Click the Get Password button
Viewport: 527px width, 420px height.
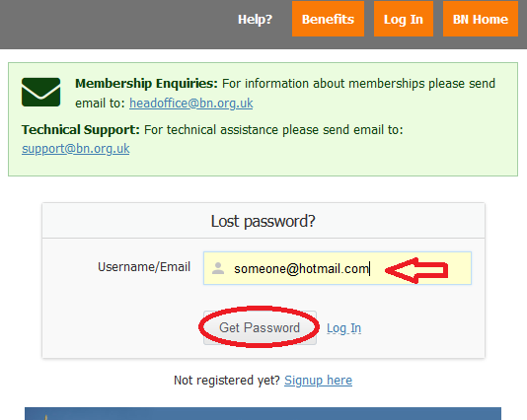click(x=260, y=327)
